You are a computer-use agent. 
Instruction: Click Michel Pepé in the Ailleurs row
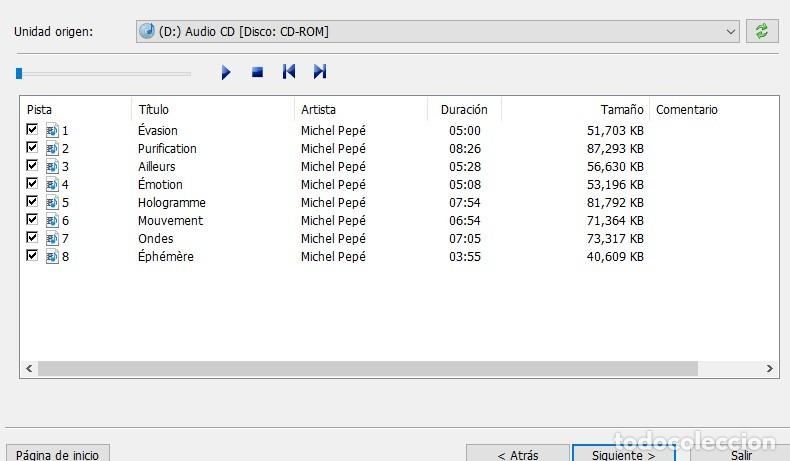(333, 167)
